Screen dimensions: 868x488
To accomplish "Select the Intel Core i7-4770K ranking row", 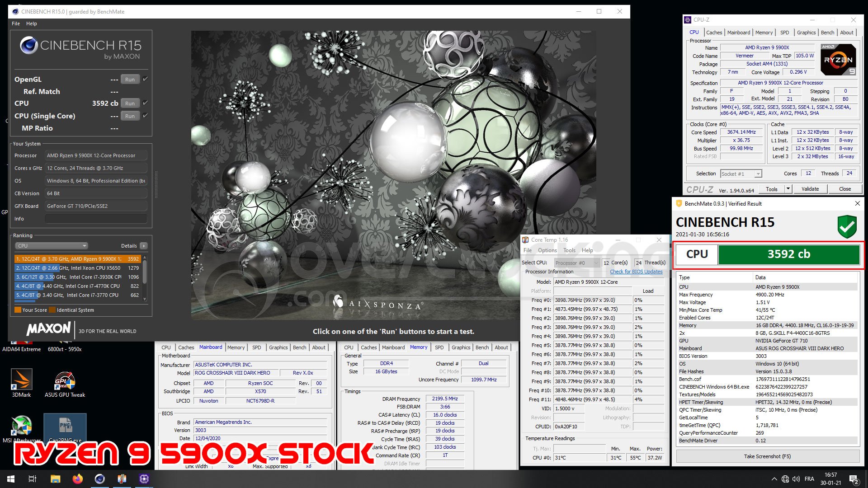I will [77, 286].
